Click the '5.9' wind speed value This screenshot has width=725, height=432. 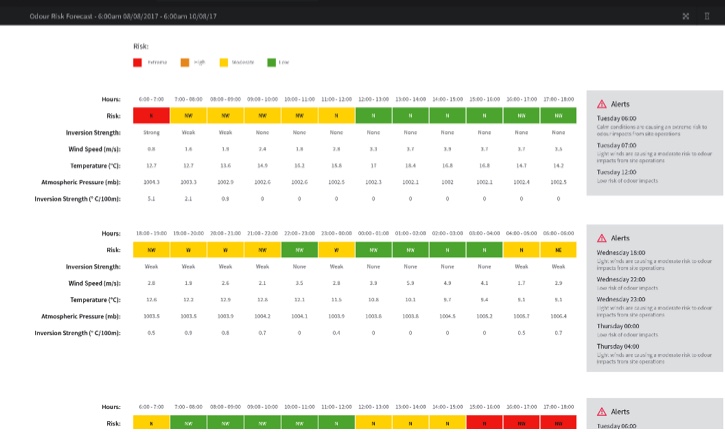click(410, 283)
